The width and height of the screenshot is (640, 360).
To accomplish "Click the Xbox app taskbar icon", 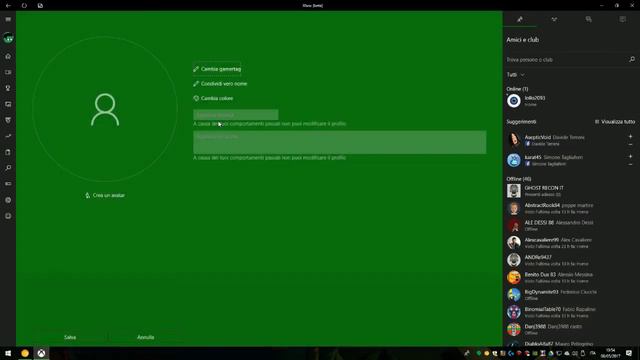I will 41,353.
